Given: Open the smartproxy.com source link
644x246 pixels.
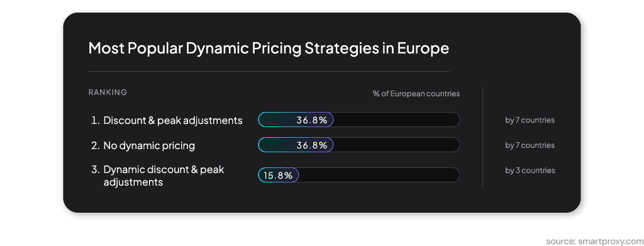Looking at the screenshot, I should (595, 241).
